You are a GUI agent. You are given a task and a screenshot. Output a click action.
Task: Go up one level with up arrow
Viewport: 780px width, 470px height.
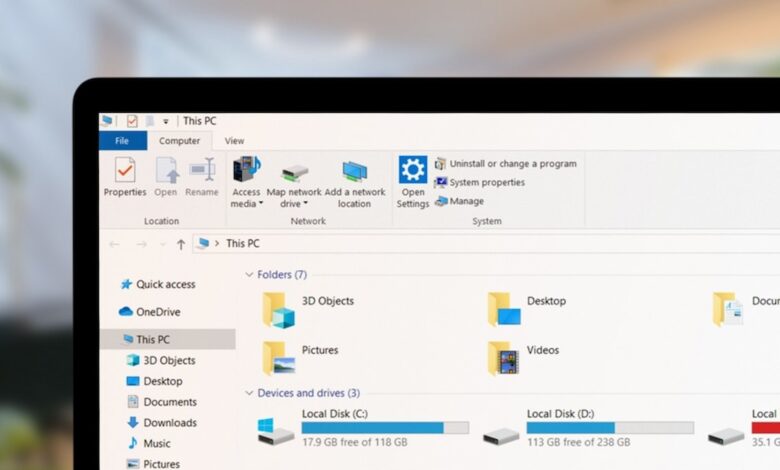181,244
